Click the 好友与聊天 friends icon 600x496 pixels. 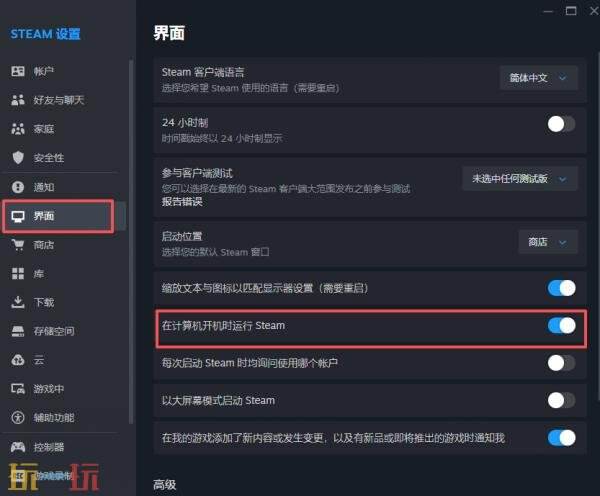click(18, 100)
